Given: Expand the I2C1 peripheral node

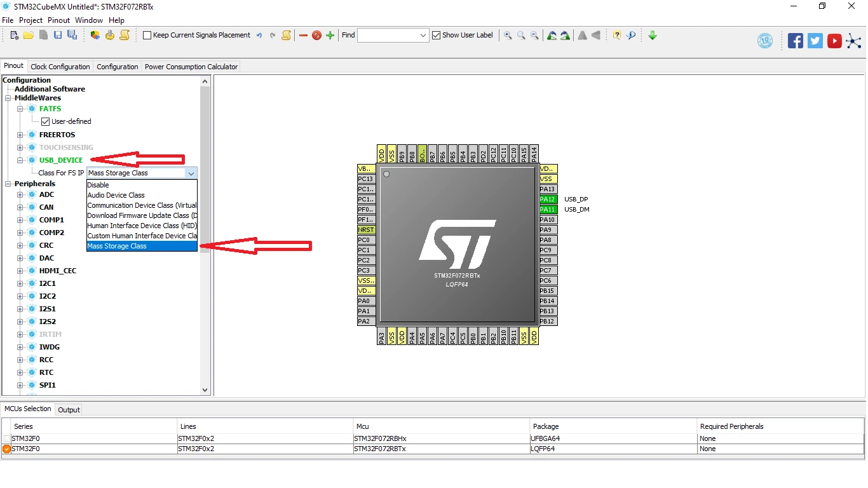Looking at the screenshot, I should 20,283.
